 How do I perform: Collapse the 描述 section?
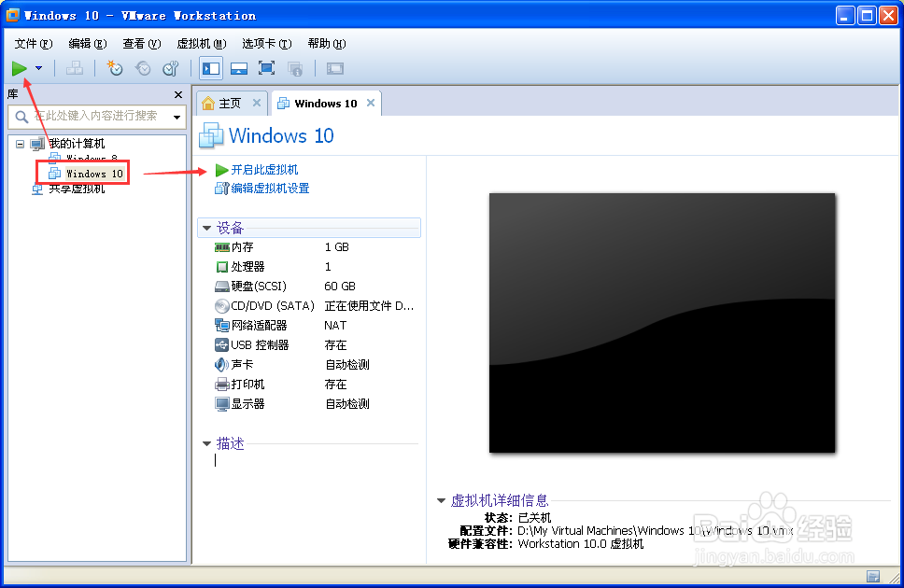[206, 444]
